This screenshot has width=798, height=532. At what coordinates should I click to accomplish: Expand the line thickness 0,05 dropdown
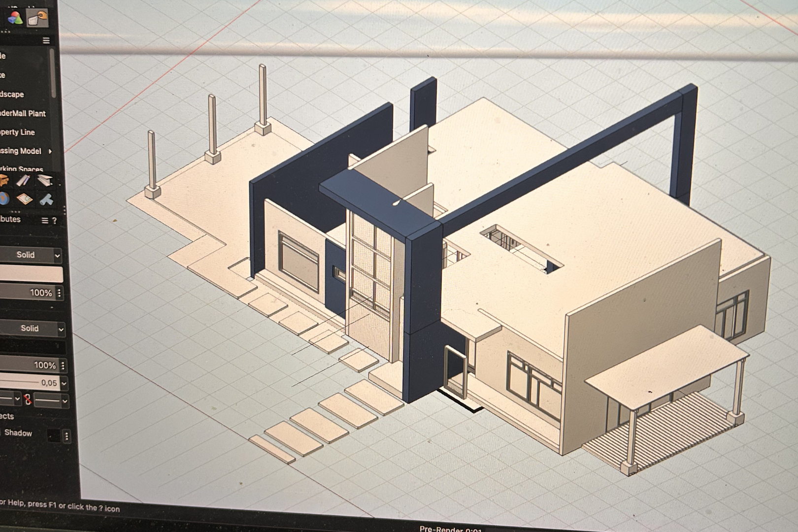tap(64, 383)
